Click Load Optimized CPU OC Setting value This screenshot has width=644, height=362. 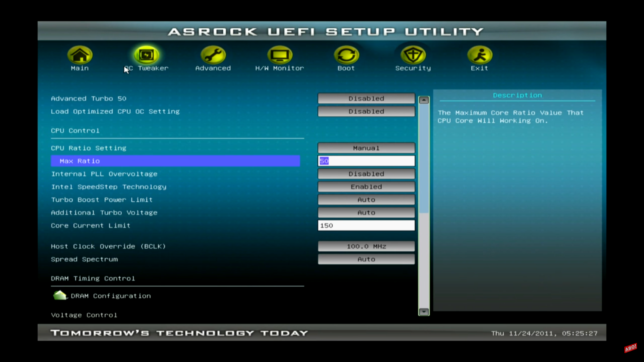366,111
